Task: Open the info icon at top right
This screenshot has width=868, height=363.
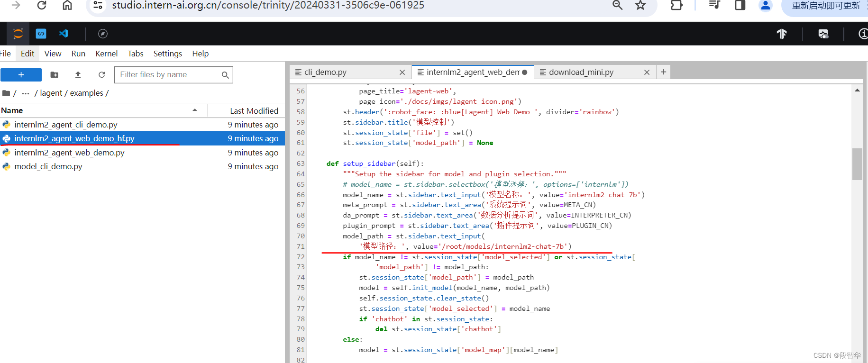Action: [863, 34]
